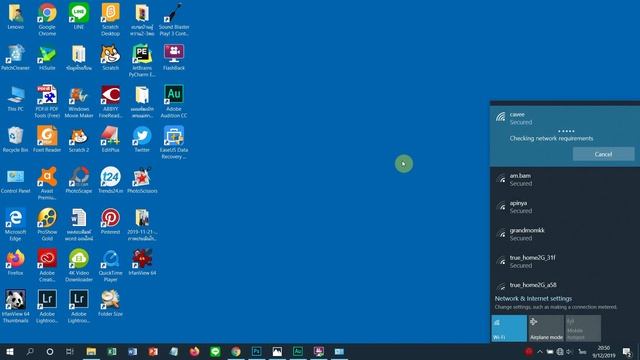
Task: Open Cortana from the taskbar
Action: click(x=50, y=351)
